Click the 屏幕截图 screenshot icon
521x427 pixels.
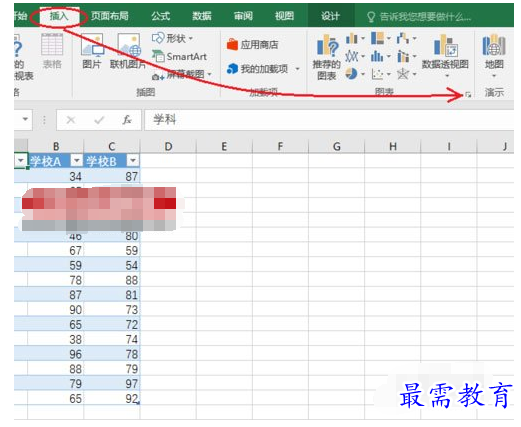(158, 76)
